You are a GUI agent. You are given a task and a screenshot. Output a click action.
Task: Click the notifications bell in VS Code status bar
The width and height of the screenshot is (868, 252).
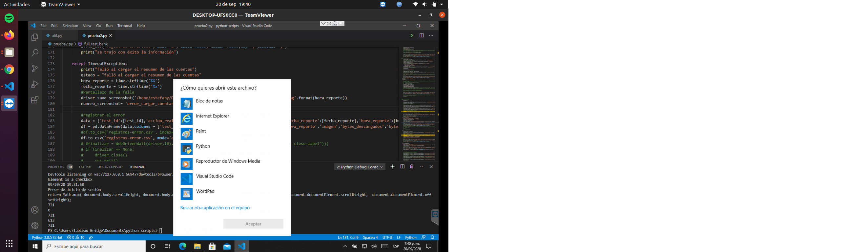[433, 238]
